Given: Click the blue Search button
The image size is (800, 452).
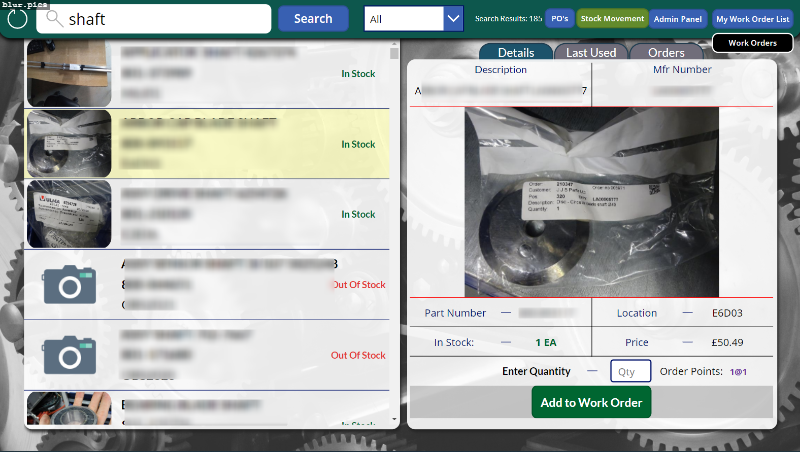Looking at the screenshot, I should click(x=313, y=19).
